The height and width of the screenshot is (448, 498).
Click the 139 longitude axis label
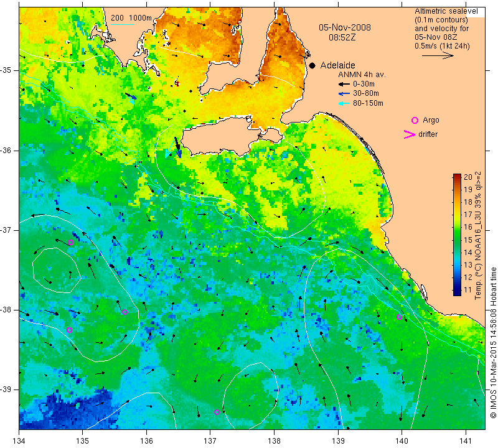coord(338,441)
